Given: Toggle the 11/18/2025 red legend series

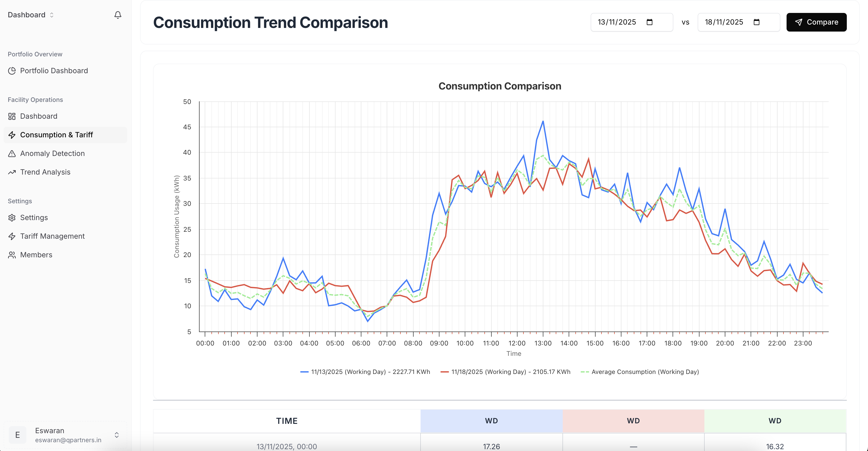Looking at the screenshot, I should [505, 372].
